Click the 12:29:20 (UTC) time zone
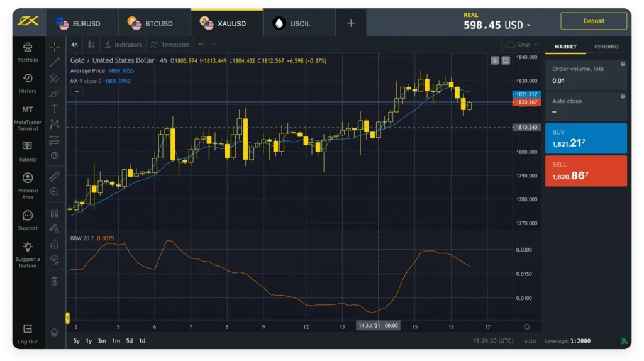Viewport: 644px width, 361px height. 493,341
